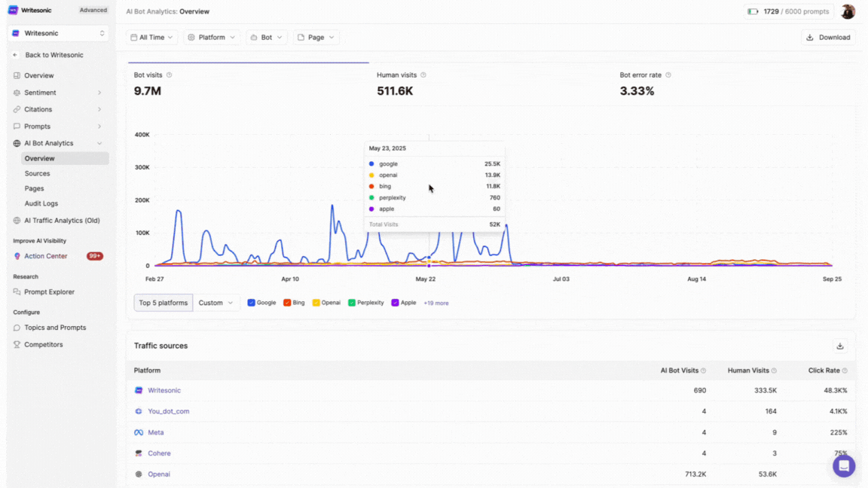Open the Page filter dropdown
Viewport: 868px width, 488px height.
click(316, 37)
